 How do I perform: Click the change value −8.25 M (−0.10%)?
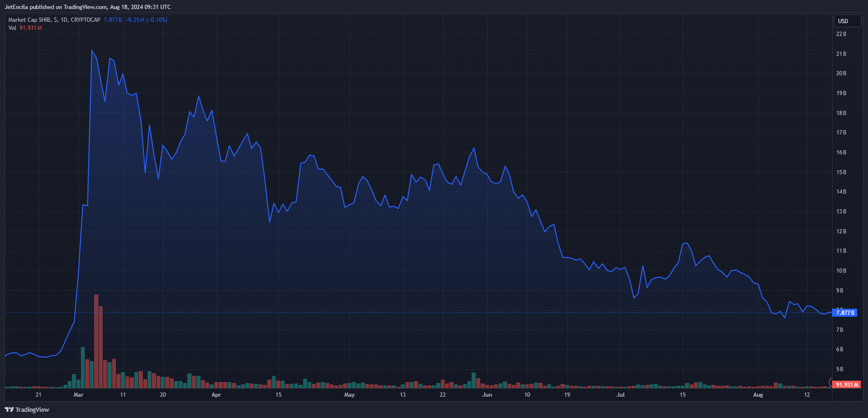146,20
